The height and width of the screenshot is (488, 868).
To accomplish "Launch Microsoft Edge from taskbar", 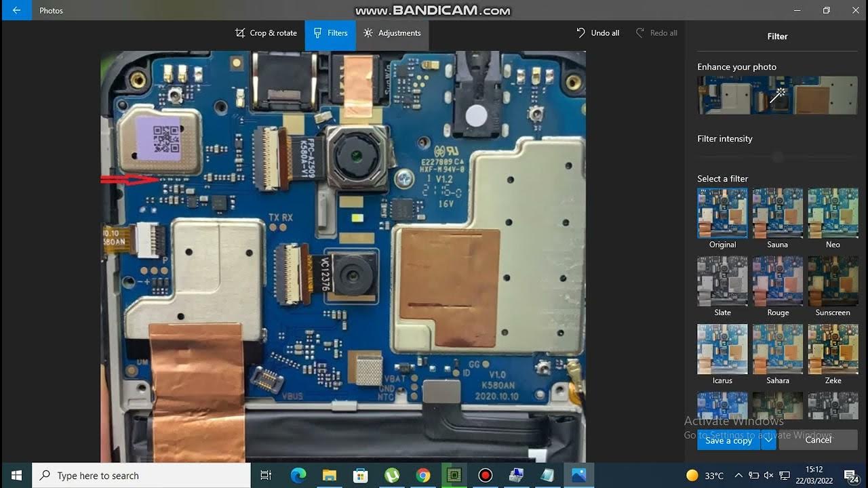I will [x=298, y=476].
